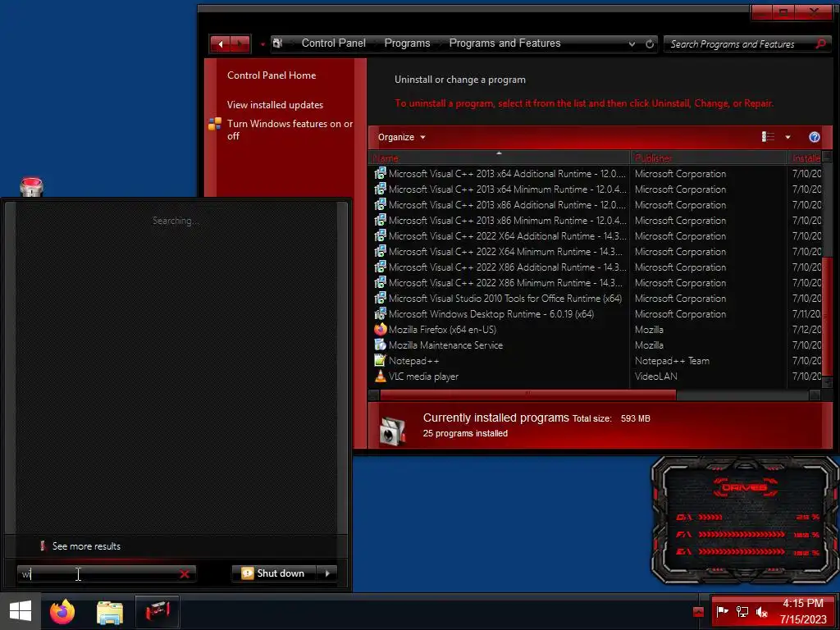Sort by the Name column header
Viewport: 840px width, 630px height.
[x=499, y=157]
